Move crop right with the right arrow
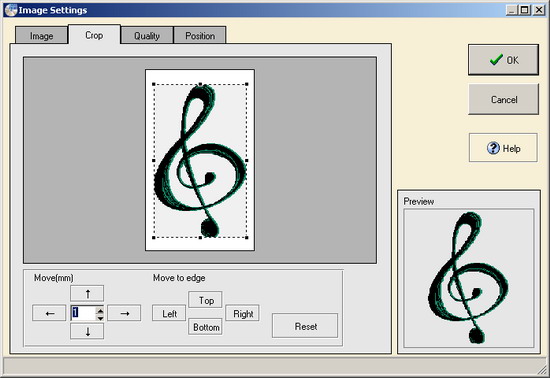 click(x=124, y=313)
